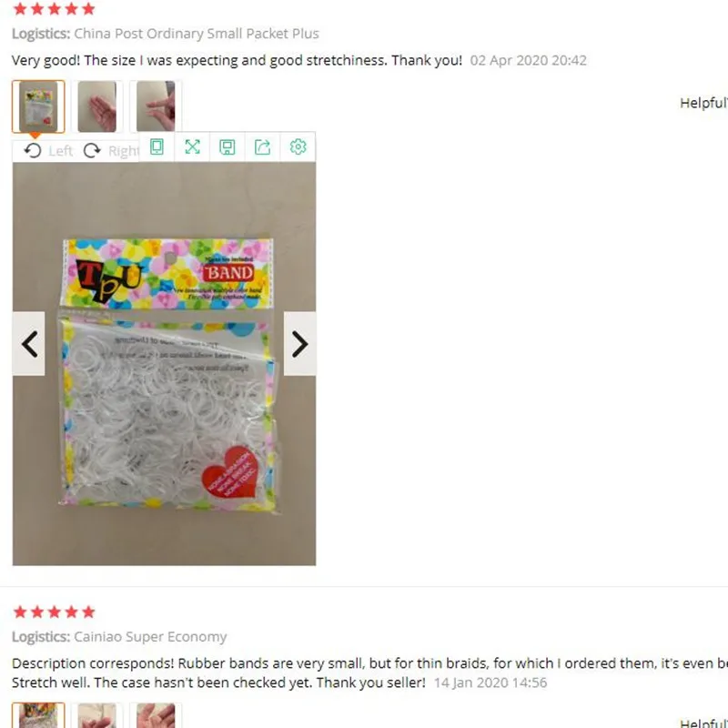Click the rotate Right icon
The height and width of the screenshot is (728, 728).
[92, 150]
